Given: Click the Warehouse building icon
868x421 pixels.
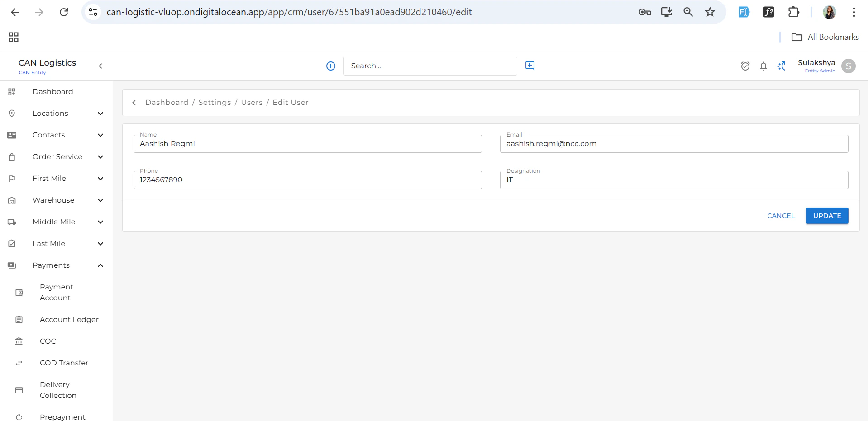Looking at the screenshot, I should [x=12, y=200].
